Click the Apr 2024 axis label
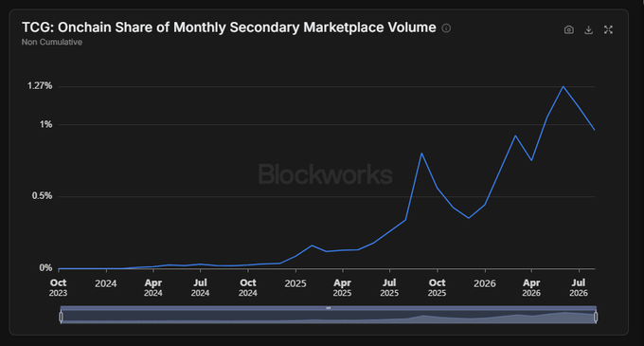This screenshot has width=644, height=346. tap(153, 287)
